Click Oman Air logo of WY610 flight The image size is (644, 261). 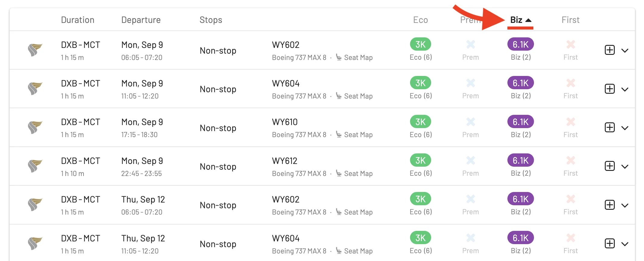click(35, 127)
